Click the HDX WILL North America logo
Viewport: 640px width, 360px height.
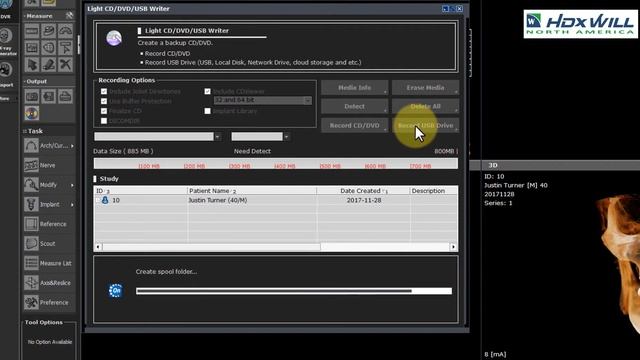[580, 24]
